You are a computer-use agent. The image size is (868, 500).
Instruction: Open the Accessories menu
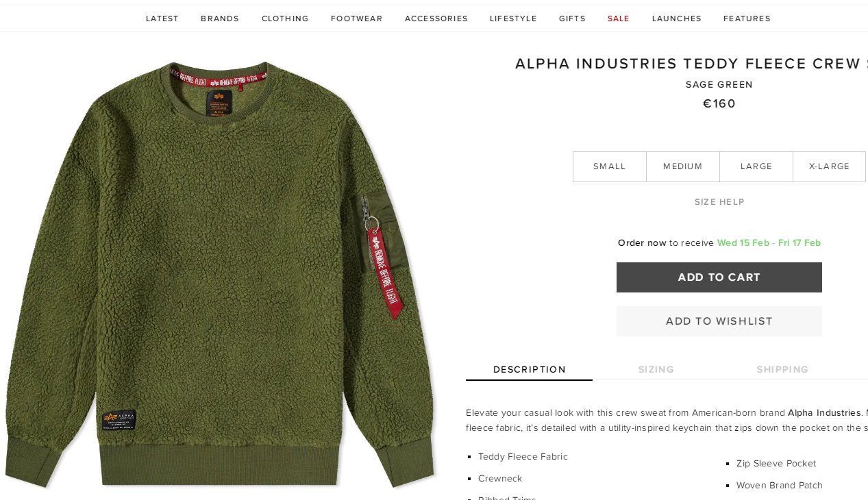(436, 18)
